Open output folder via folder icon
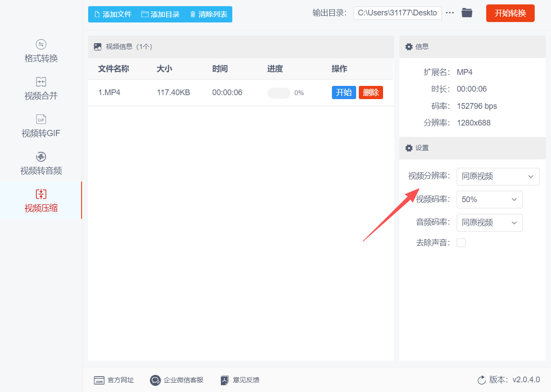Screen dimensions: 551x392 click(x=467, y=13)
